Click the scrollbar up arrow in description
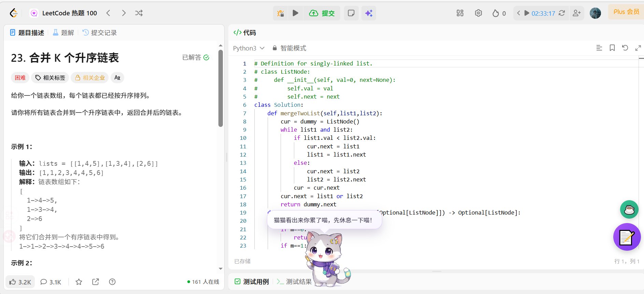Image resolution: width=644 pixels, height=294 pixels. pos(220,45)
